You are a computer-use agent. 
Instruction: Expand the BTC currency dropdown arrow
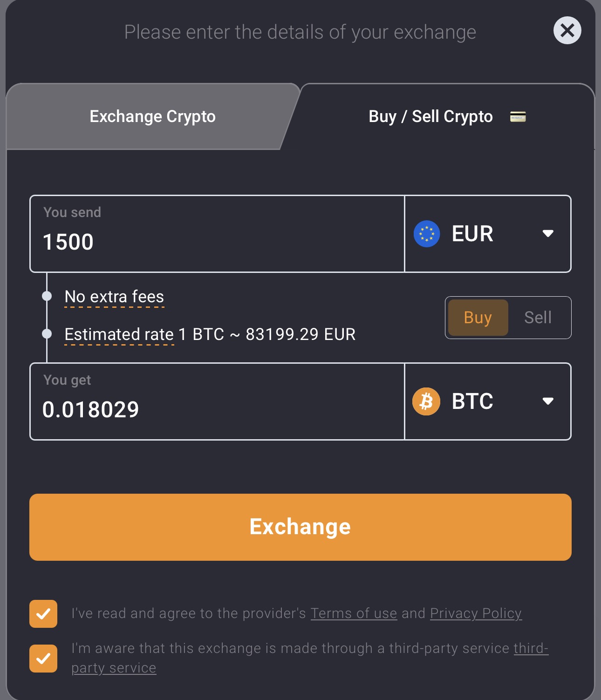pyautogui.click(x=548, y=401)
